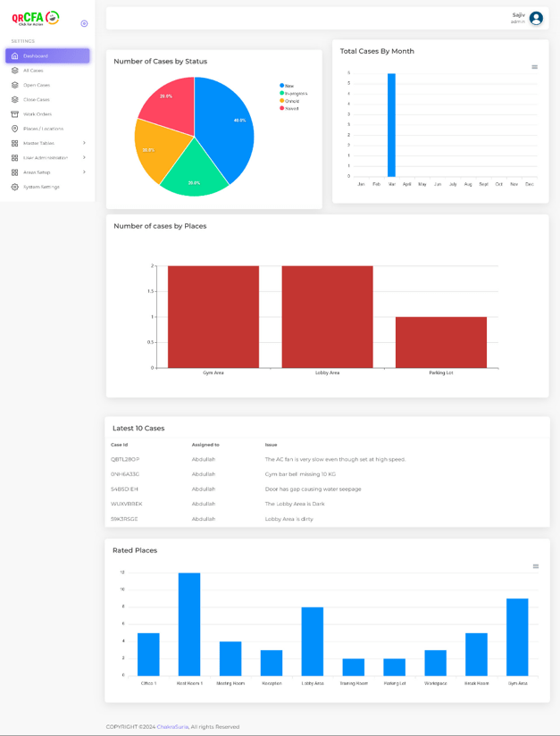Click the System Settings gear icon
Image resolution: width=560 pixels, height=736 pixels.
(14, 187)
